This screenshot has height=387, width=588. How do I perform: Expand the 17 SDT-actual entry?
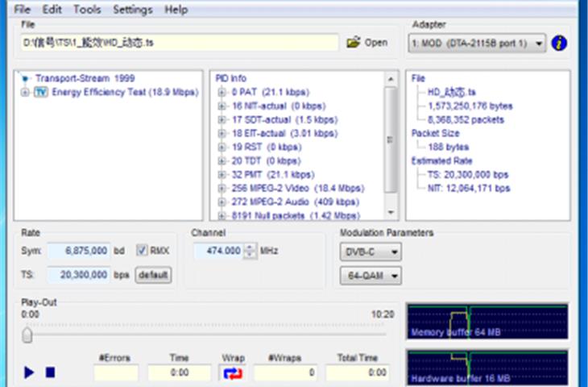pyautogui.click(x=222, y=120)
